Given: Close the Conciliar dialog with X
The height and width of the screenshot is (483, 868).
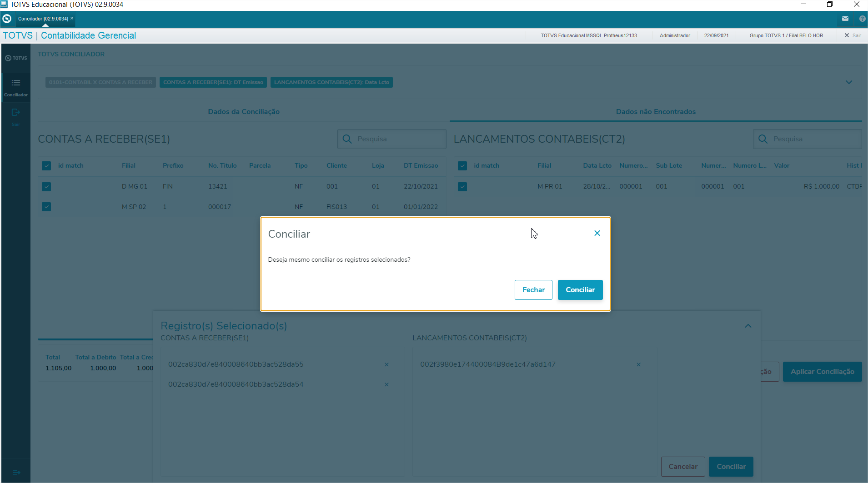Looking at the screenshot, I should 597,233.
